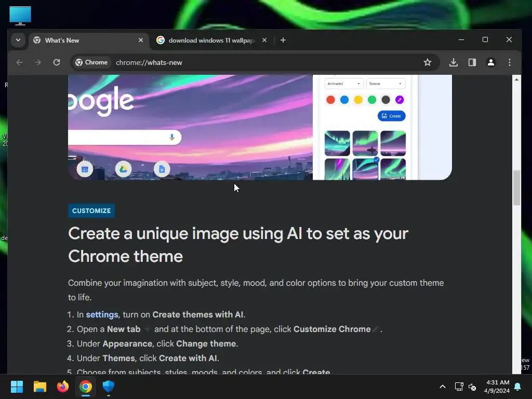The image size is (532, 399).
Task: Open the Animated style dropdown
Action: [x=344, y=84]
